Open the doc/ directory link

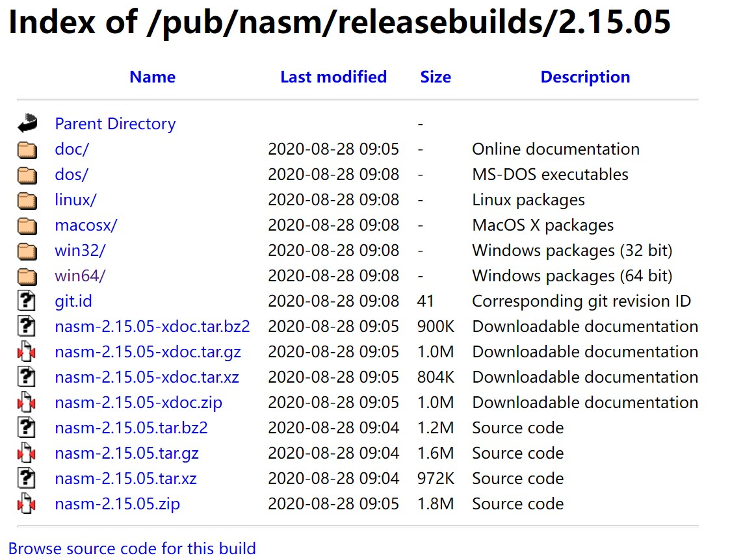click(72, 149)
